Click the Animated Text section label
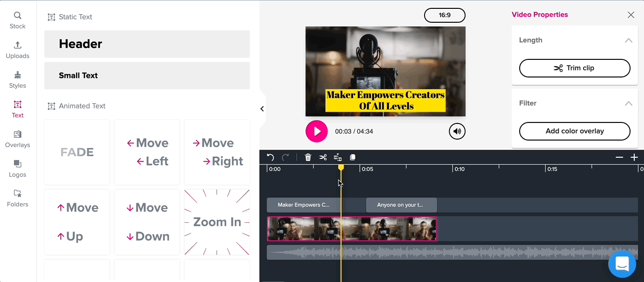644x282 pixels. [82, 106]
